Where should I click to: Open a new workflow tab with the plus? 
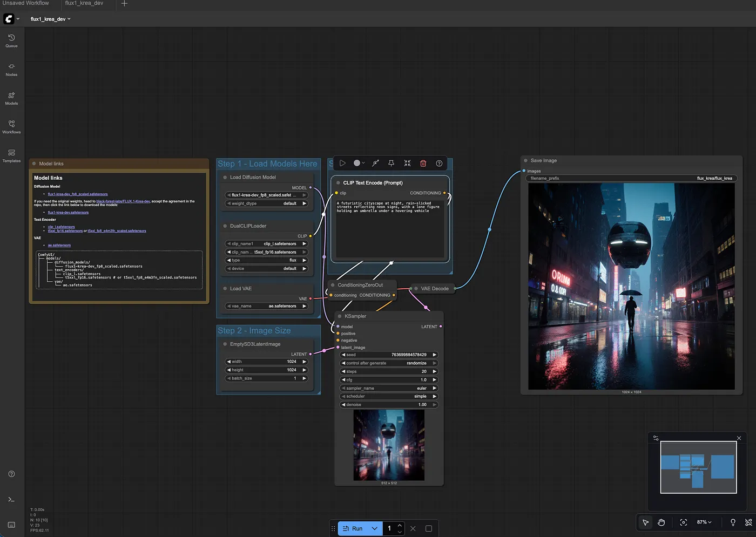pyautogui.click(x=124, y=4)
